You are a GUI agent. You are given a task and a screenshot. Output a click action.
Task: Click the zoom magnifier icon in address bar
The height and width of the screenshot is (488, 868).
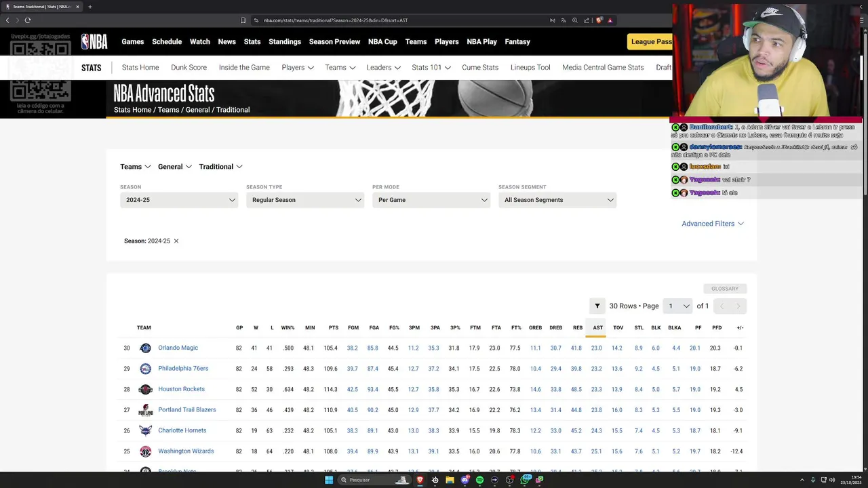575,20
